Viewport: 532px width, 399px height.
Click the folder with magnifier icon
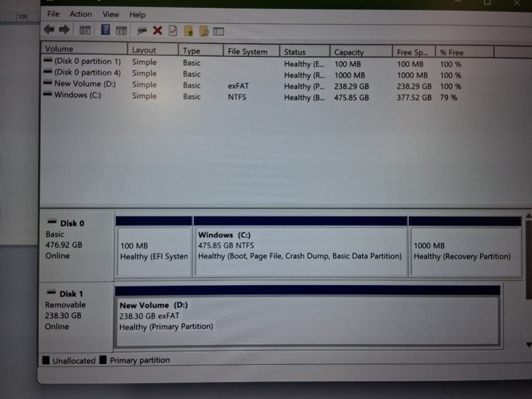coord(203,31)
